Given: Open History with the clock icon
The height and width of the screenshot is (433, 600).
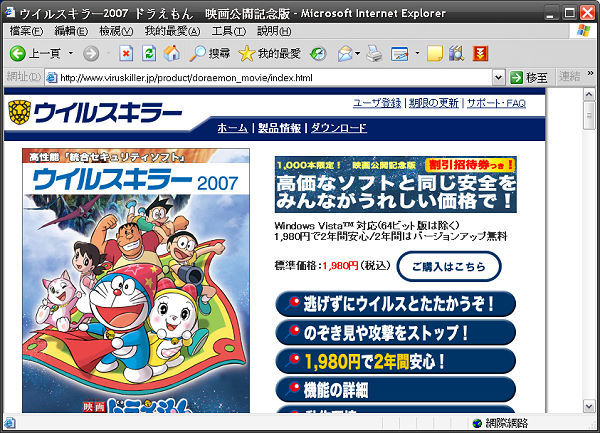Looking at the screenshot, I should [318, 54].
